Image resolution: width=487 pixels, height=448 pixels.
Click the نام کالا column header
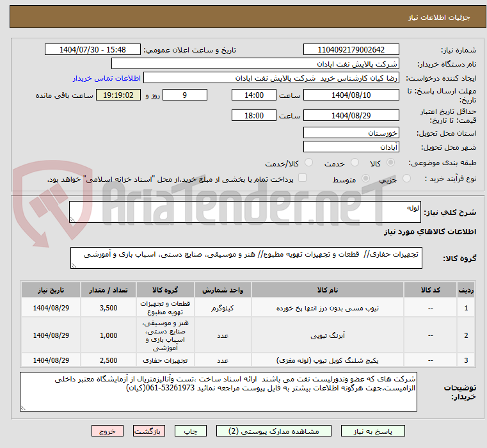328,290
